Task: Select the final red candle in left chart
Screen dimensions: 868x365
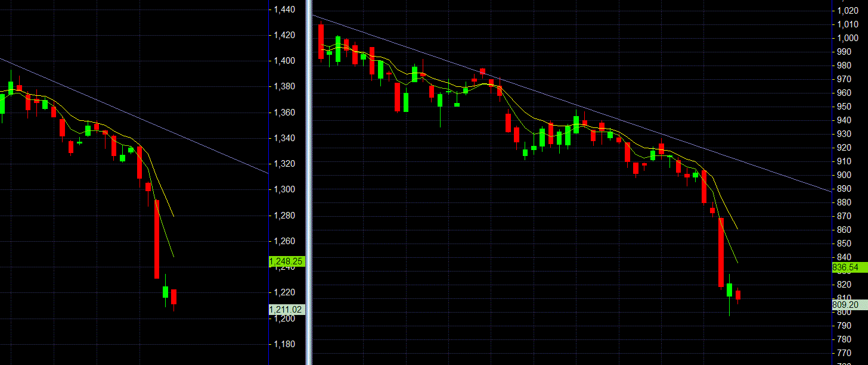Action: (174, 297)
